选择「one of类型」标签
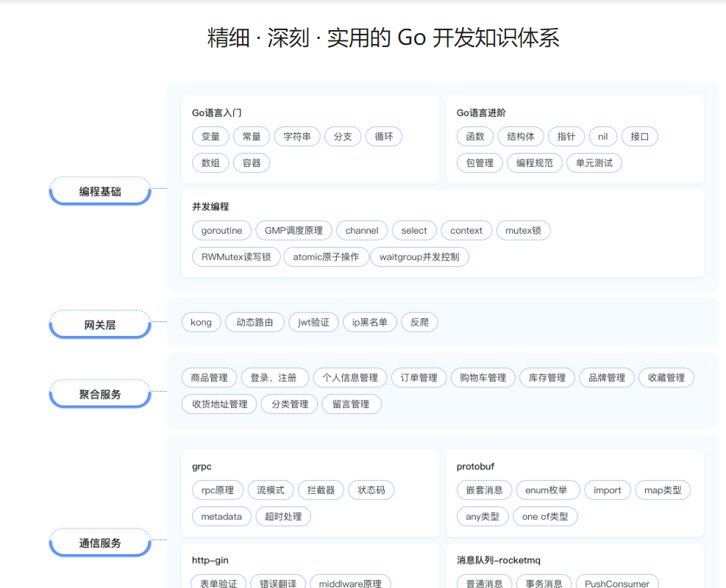Screen dimensions: 726x588 click(x=545, y=516)
